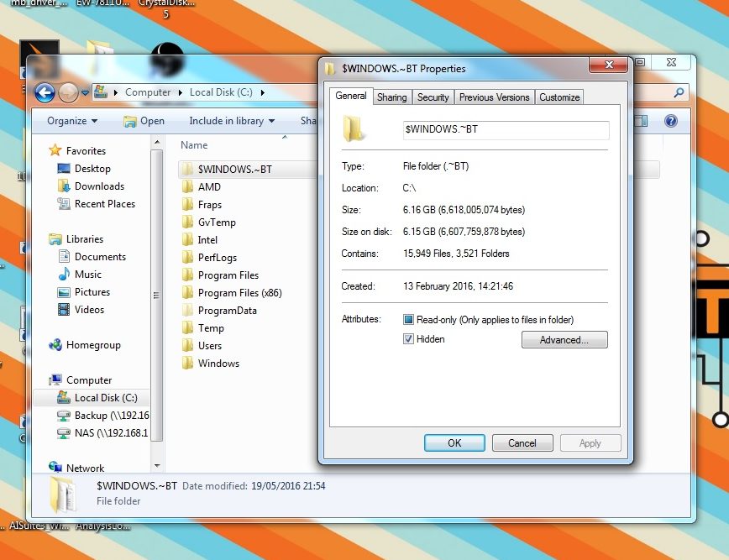Open the Organize dropdown menu
729x560 pixels.
coord(72,121)
